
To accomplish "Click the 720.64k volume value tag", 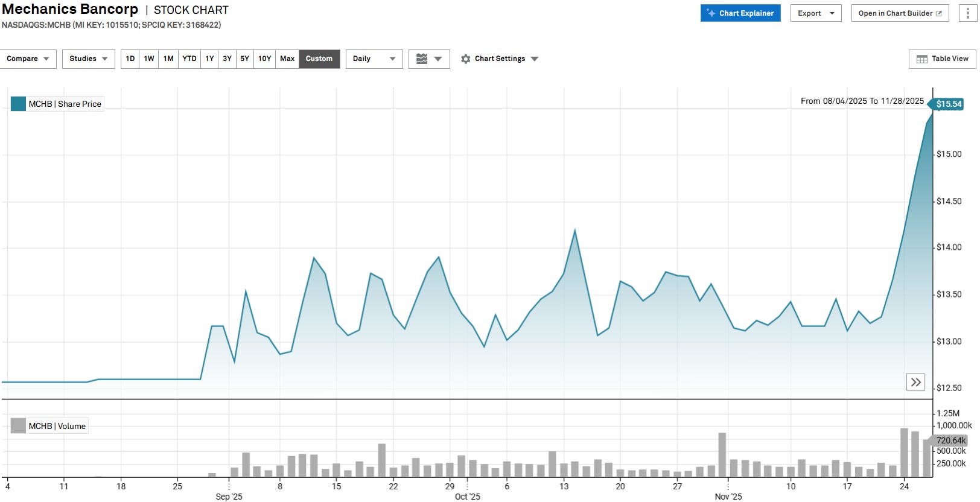I will 950,440.
